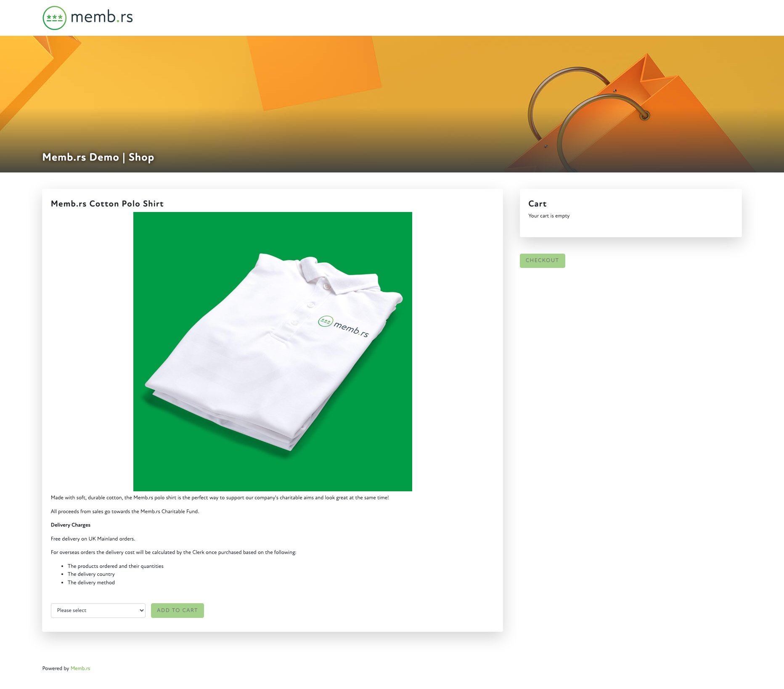
Task: Click the 'Delivery Charges' bold heading
Action: (x=71, y=525)
